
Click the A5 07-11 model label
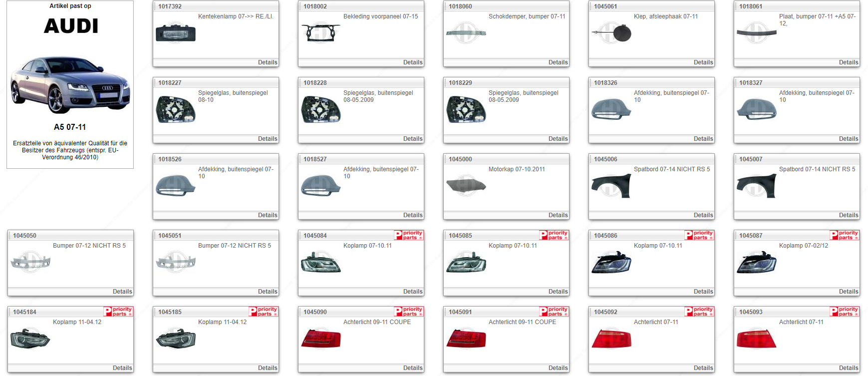tap(70, 127)
